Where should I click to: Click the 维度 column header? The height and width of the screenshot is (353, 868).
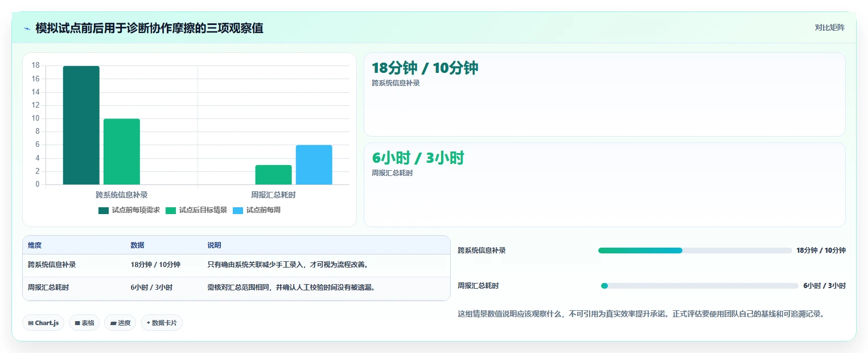[35, 245]
